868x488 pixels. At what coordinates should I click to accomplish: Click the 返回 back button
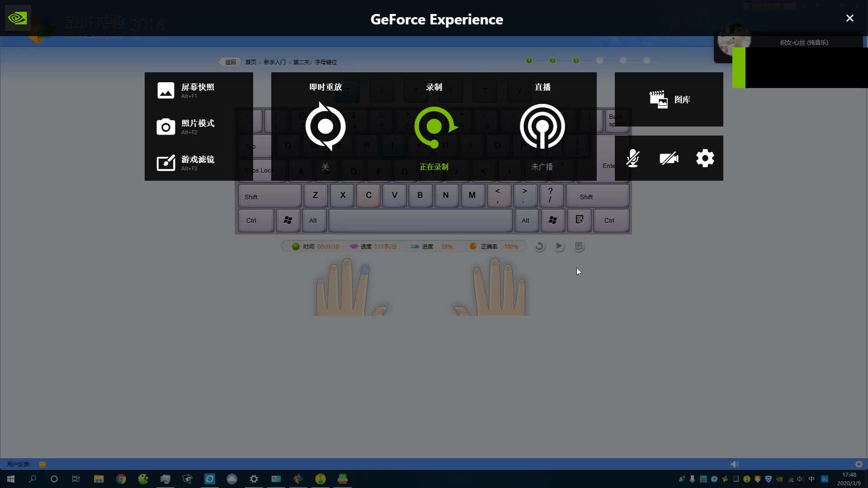click(229, 62)
